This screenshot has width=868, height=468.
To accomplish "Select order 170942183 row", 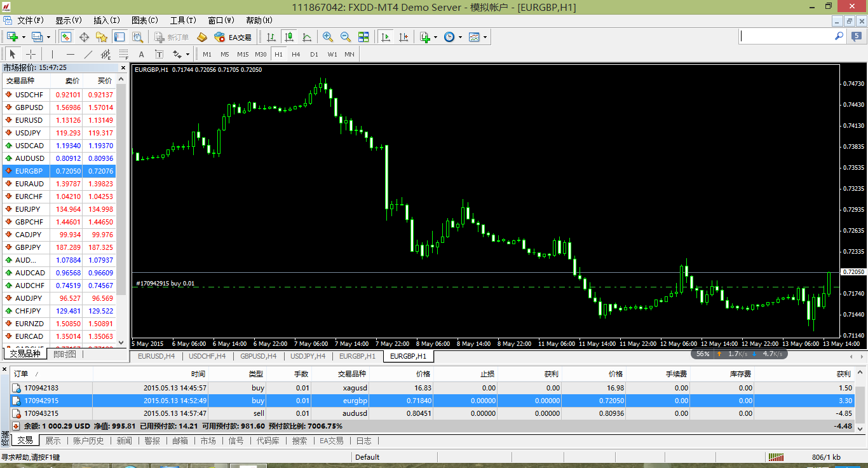I will tap(432, 388).
